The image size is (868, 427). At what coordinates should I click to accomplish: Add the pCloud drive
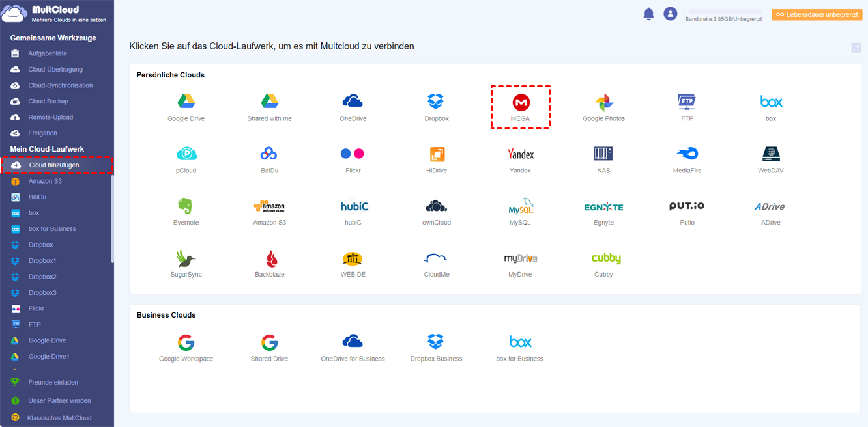(x=186, y=154)
